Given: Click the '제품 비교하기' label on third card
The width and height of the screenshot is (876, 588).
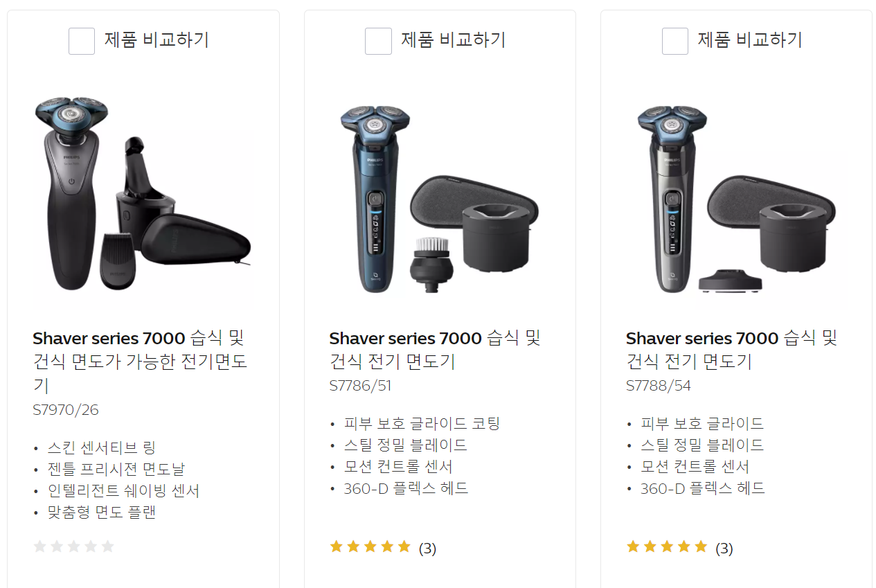Looking at the screenshot, I should pos(750,40).
